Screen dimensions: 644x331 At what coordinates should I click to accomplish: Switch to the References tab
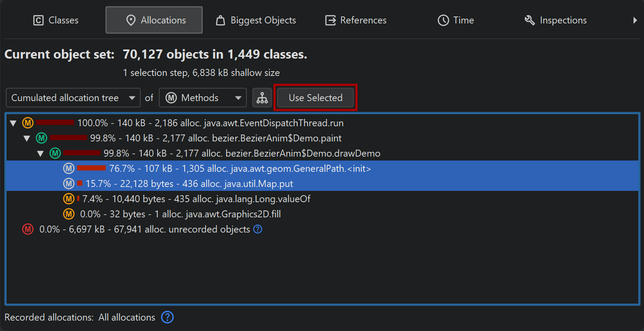[x=356, y=20]
